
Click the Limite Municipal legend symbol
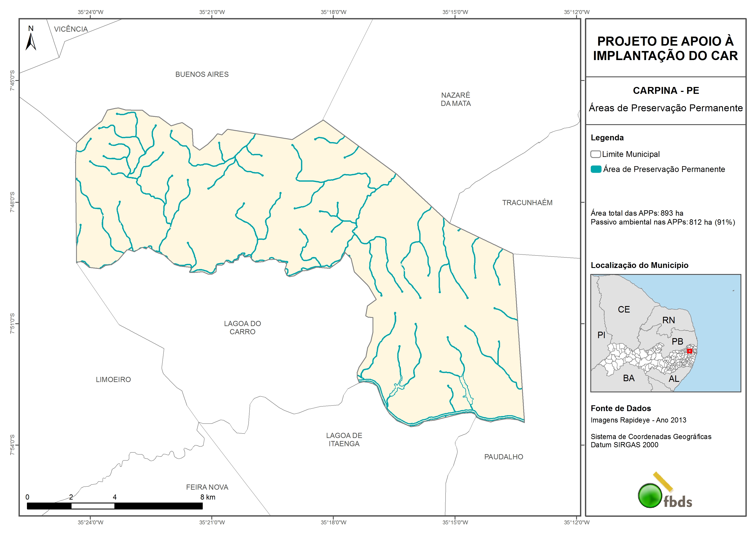pos(595,154)
